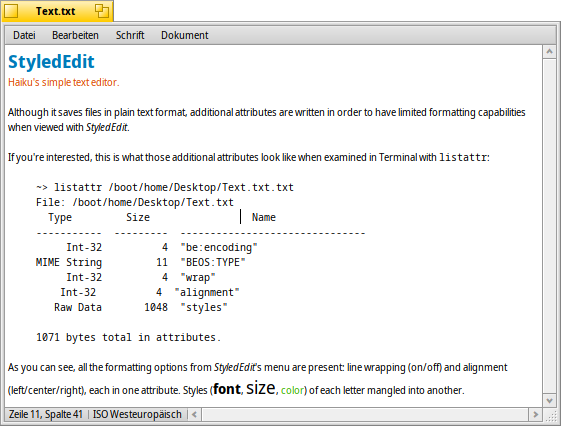Image resolution: width=561 pixels, height=426 pixels.
Task: Open the Schrift menu
Action: point(130,35)
